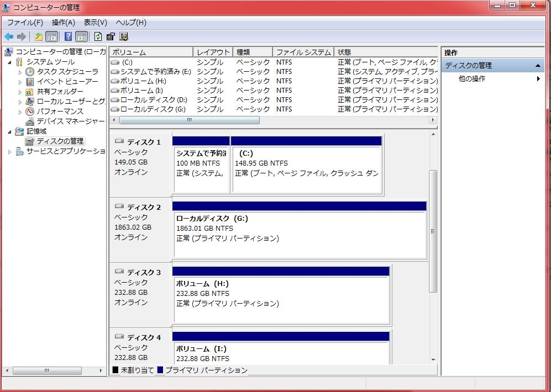Screen dimensions: 551x392
Task: Select ボリューム (I:) row in volume list
Action: click(274, 91)
